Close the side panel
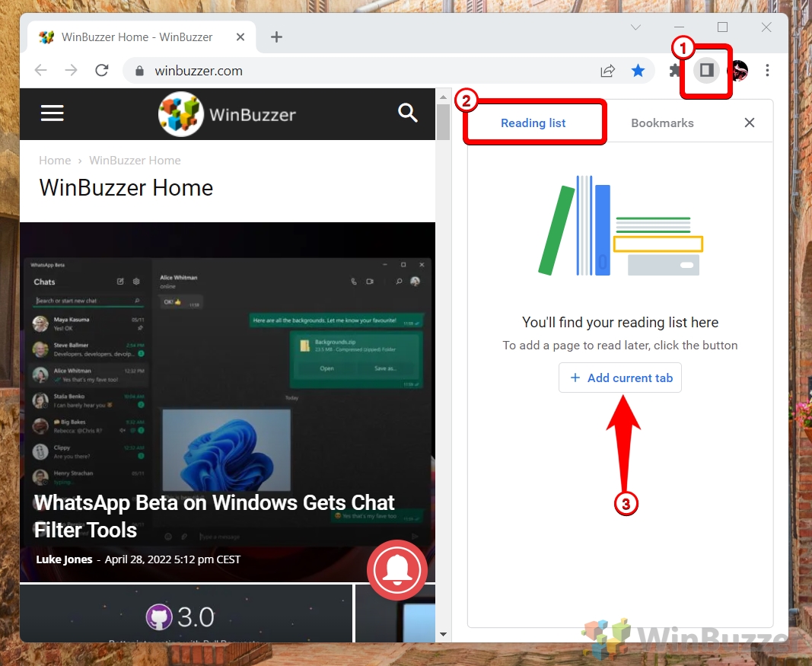Screen dimensions: 812x666 (x=750, y=123)
